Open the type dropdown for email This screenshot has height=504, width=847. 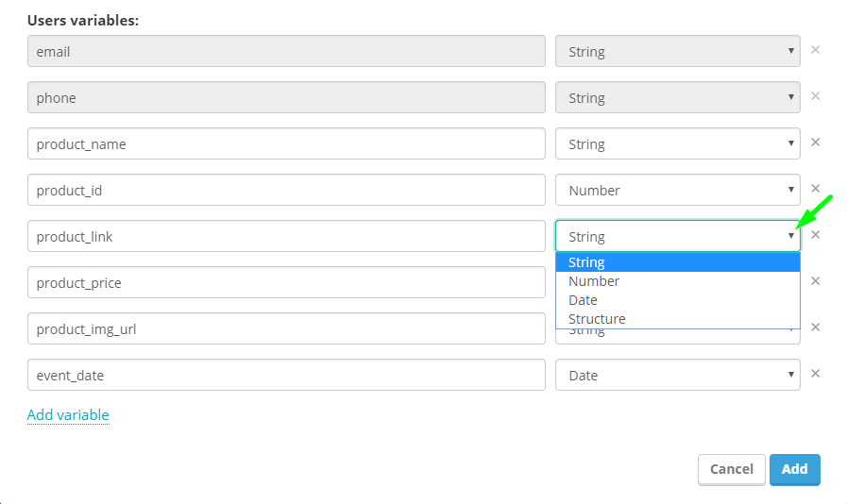[x=677, y=51]
